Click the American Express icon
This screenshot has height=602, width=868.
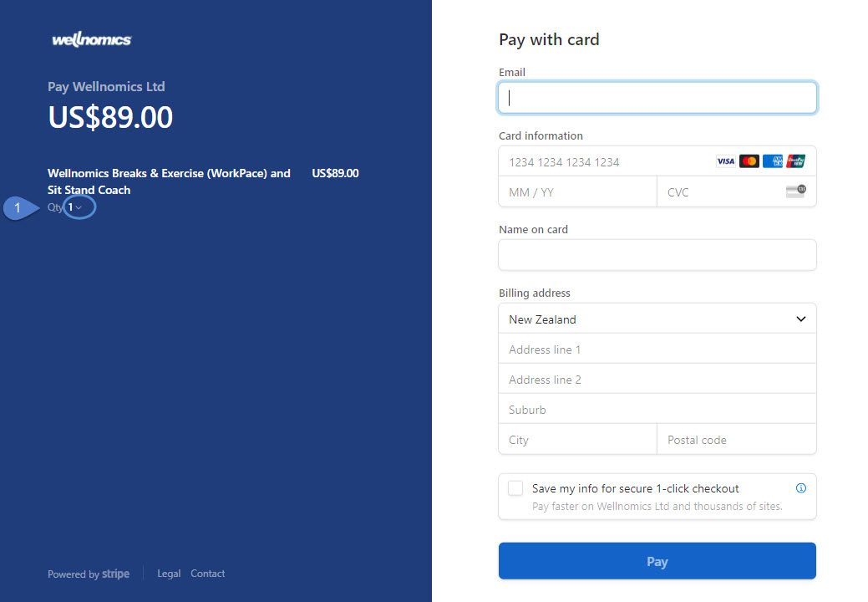pyautogui.click(x=773, y=161)
